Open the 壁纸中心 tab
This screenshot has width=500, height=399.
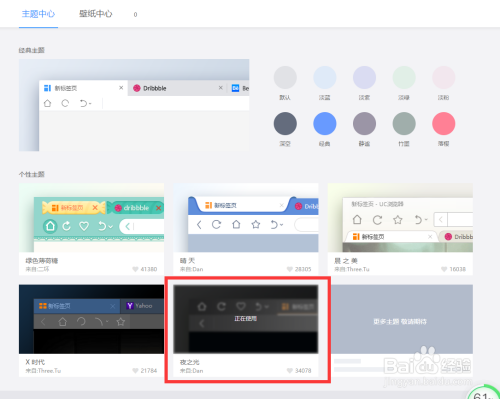[96, 14]
